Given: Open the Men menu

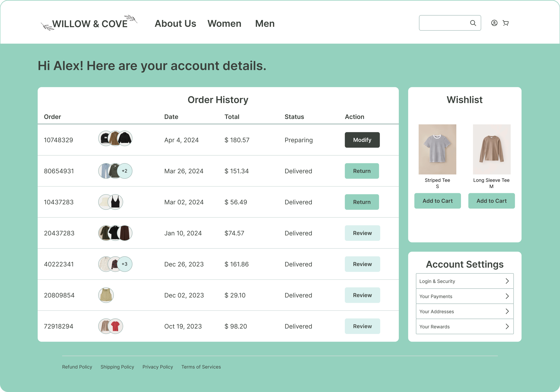Looking at the screenshot, I should tap(265, 24).
